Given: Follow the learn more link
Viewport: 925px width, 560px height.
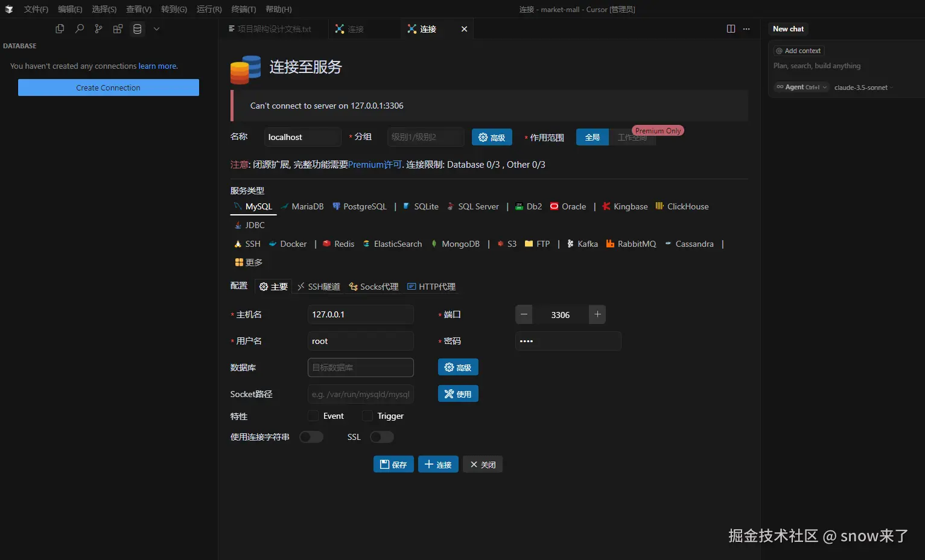Looking at the screenshot, I should [158, 66].
